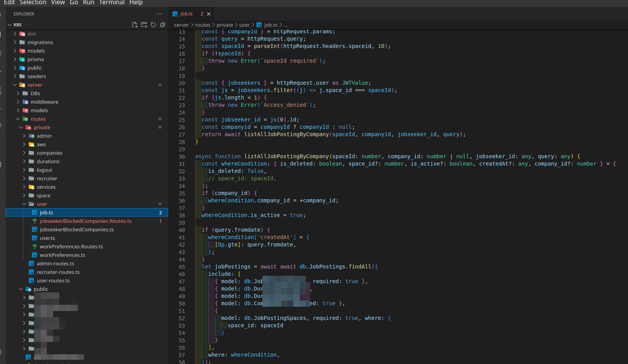This screenshot has width=628, height=364.
Task: Close the job.ts editor tab
Action: click(209, 14)
